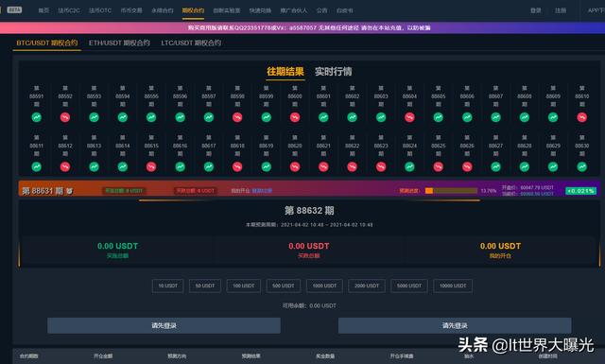Image resolution: width=605 pixels, height=364 pixels.
Task: Open the 首页 navigation item
Action: click(x=43, y=10)
